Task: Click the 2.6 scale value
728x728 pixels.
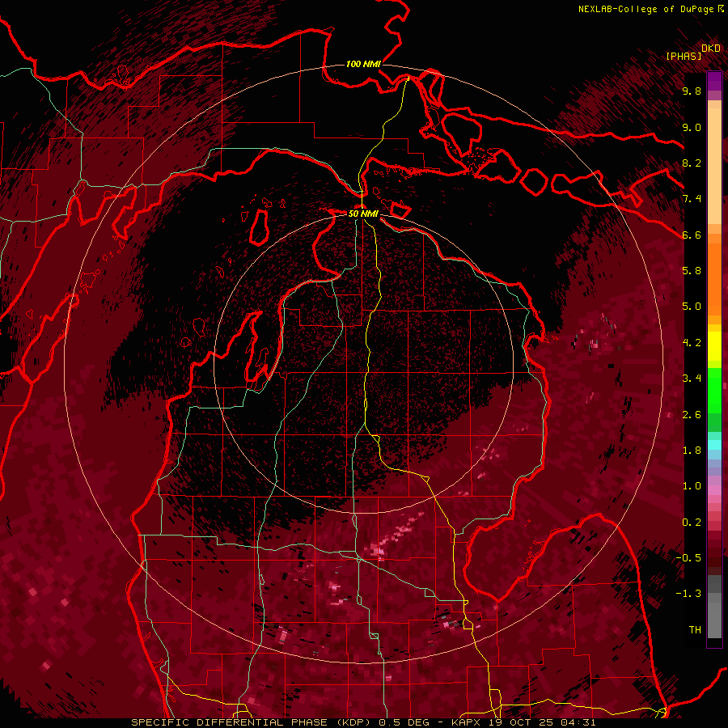Action: (692, 415)
